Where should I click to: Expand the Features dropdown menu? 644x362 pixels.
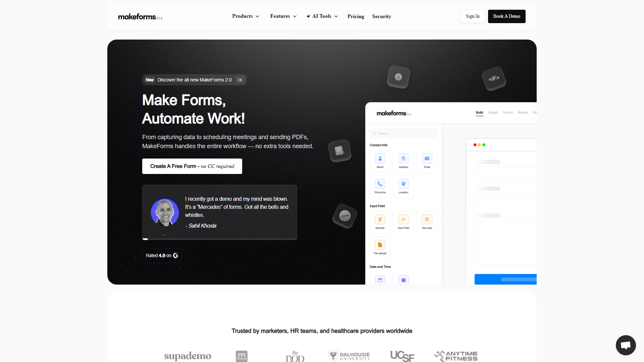point(283,16)
